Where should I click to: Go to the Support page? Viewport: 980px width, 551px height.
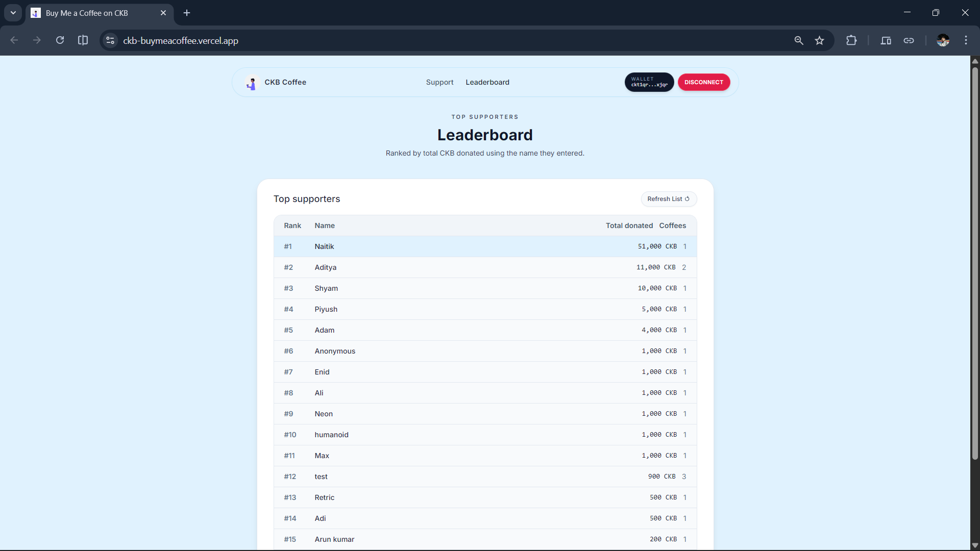point(439,82)
